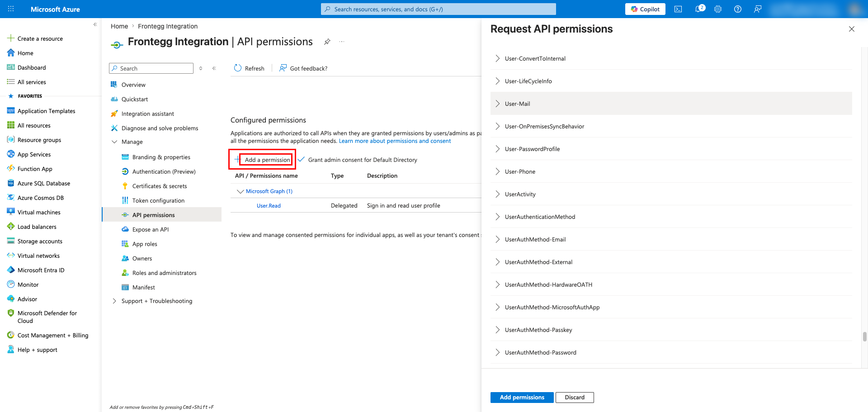Screen dimensions: 868x412
Task: Open Dashboard in portal sidebar
Action: click(32, 67)
